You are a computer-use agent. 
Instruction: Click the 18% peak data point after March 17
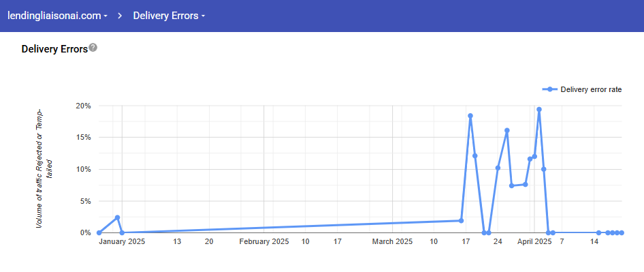click(x=470, y=116)
